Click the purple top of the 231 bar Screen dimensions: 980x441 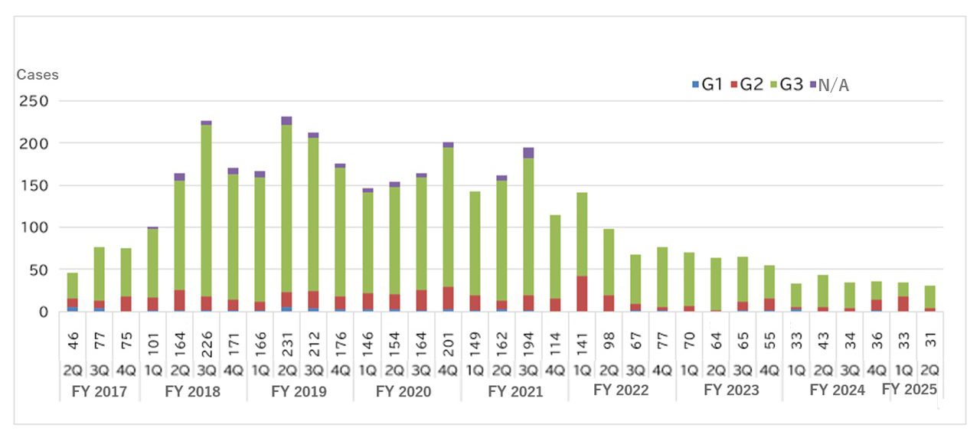coord(286,120)
